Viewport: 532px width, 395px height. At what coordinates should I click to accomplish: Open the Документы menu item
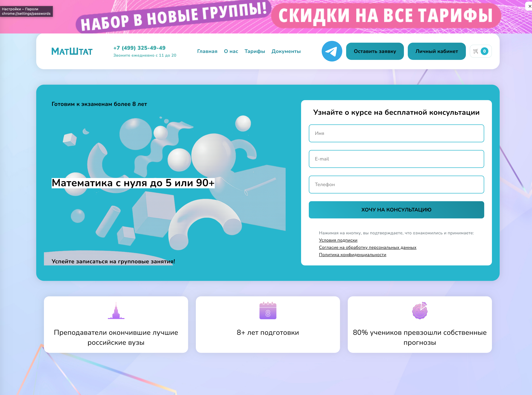point(286,51)
